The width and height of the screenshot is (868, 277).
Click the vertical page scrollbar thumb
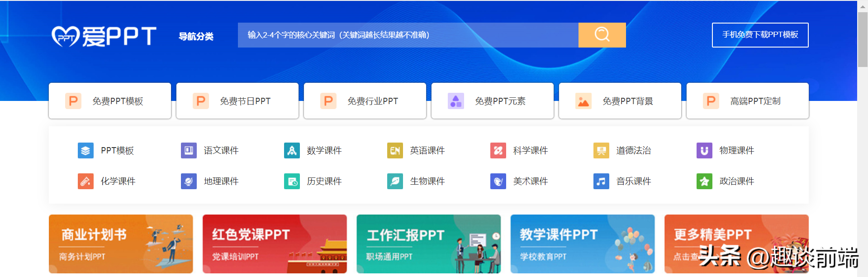point(863,39)
